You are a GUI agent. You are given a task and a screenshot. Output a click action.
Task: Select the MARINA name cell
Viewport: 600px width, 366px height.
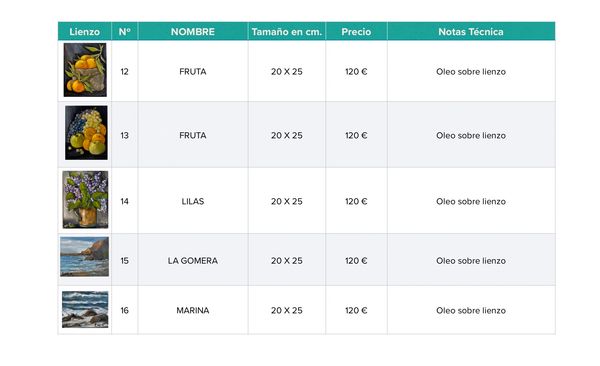[x=193, y=310]
